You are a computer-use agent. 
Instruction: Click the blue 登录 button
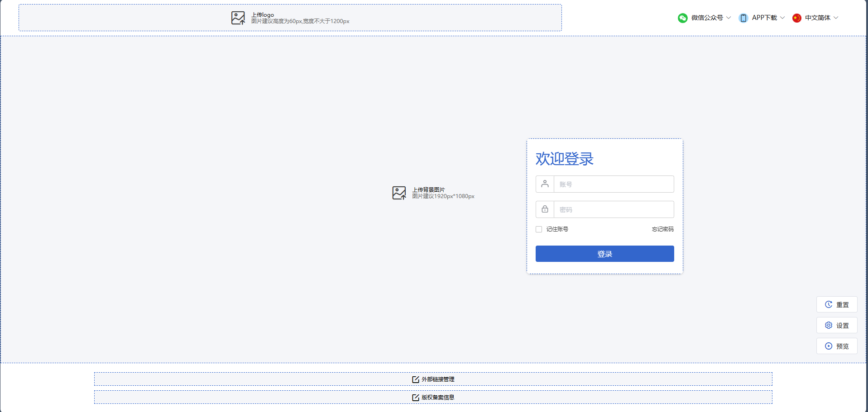[x=605, y=254]
